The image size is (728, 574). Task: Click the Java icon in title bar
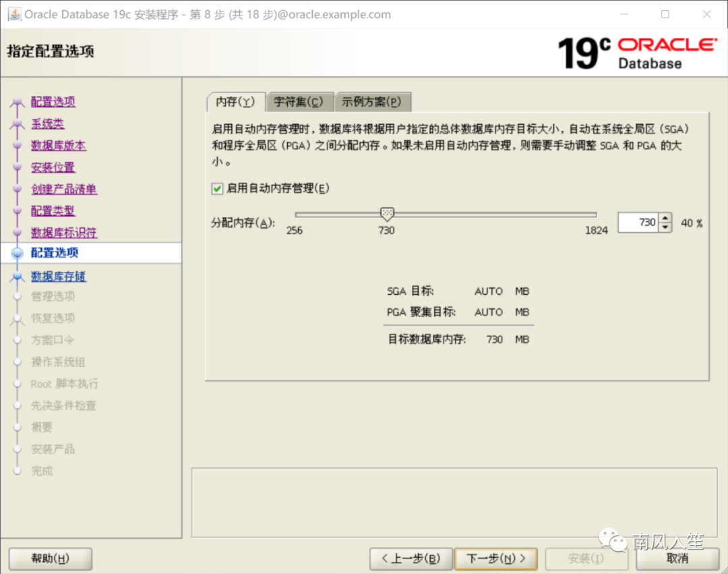click(15, 14)
